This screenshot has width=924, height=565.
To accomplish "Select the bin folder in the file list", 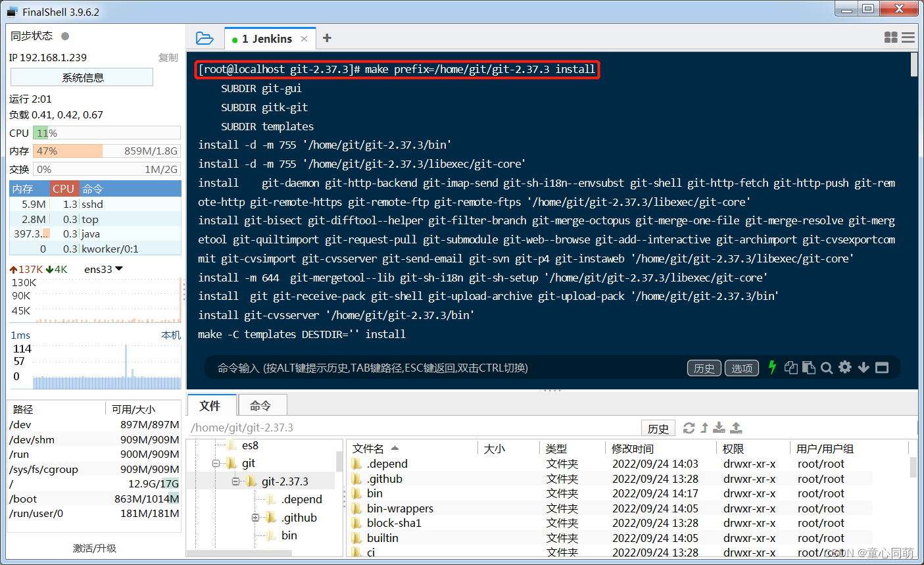I will [374, 493].
